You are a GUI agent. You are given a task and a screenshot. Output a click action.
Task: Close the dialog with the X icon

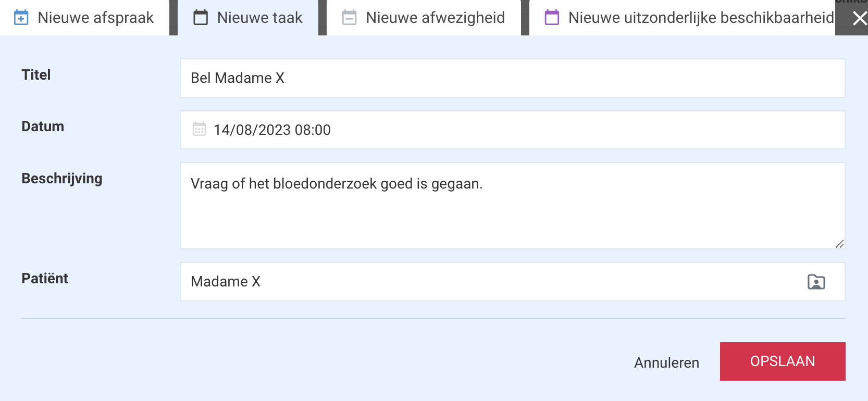point(860,19)
